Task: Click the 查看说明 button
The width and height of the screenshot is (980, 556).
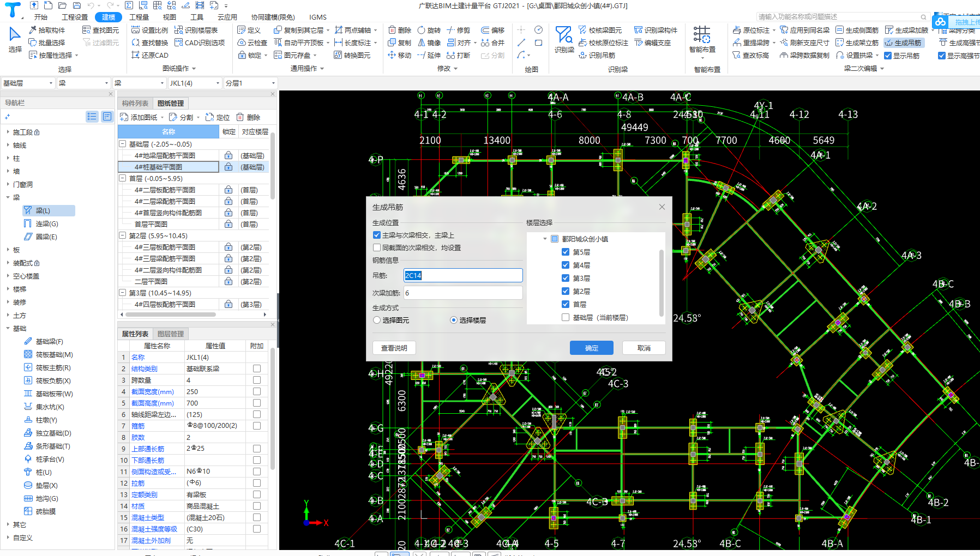Action: point(394,348)
